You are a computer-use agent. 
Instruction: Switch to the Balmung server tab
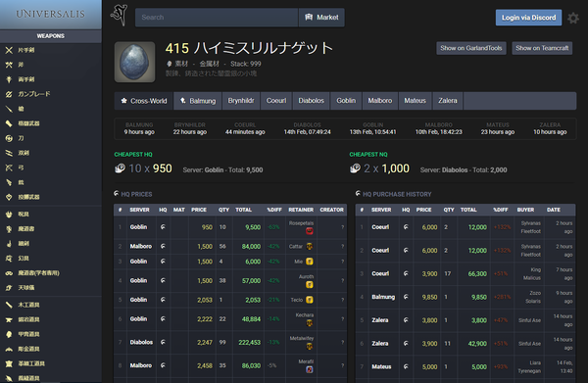point(198,101)
